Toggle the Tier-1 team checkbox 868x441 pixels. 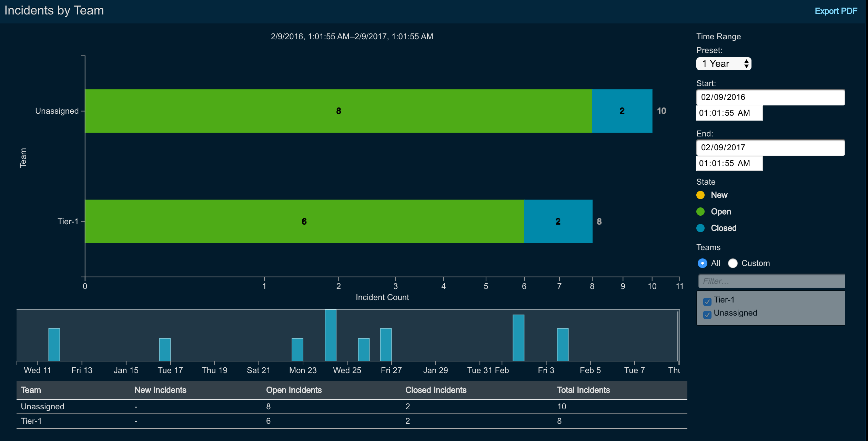pyautogui.click(x=707, y=301)
